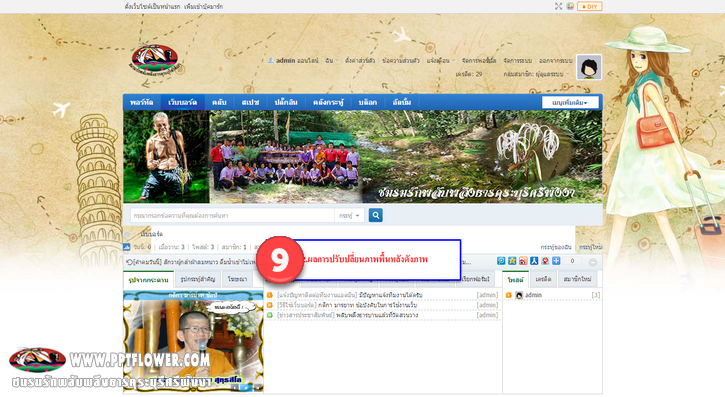725x397 pixels.
Task: Click the ออกจากระบบ logout link
Action: 555,61
